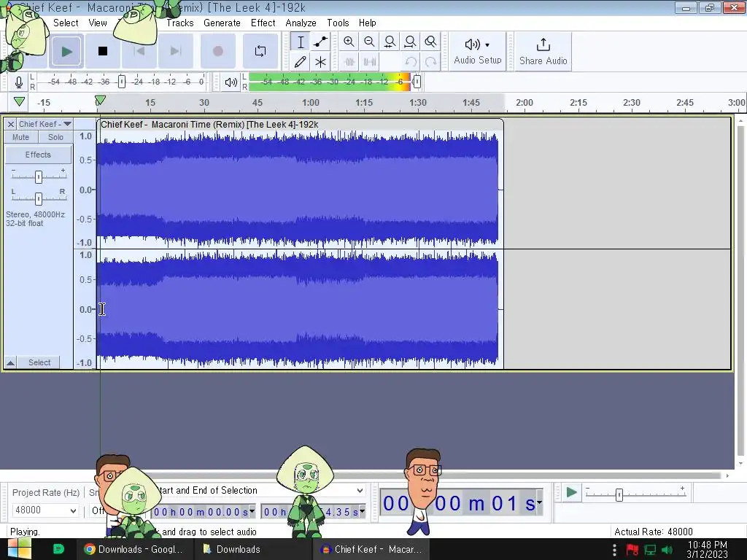Click Play-at-speed green button
This screenshot has height=560, width=747.
pyautogui.click(x=571, y=492)
